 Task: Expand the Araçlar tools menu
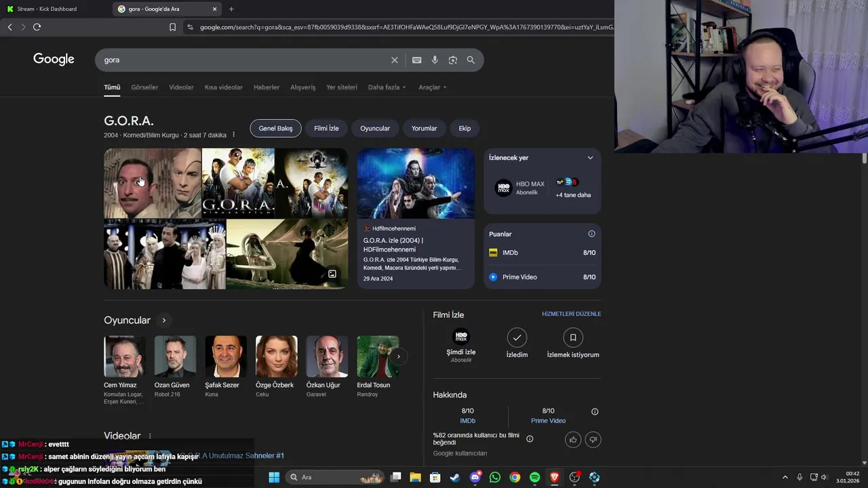click(x=432, y=87)
